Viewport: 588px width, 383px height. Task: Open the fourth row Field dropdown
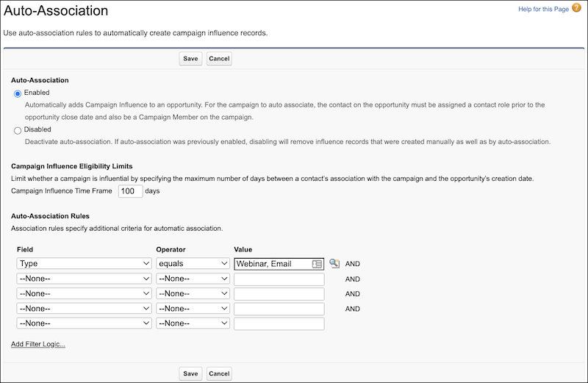pyautogui.click(x=84, y=308)
